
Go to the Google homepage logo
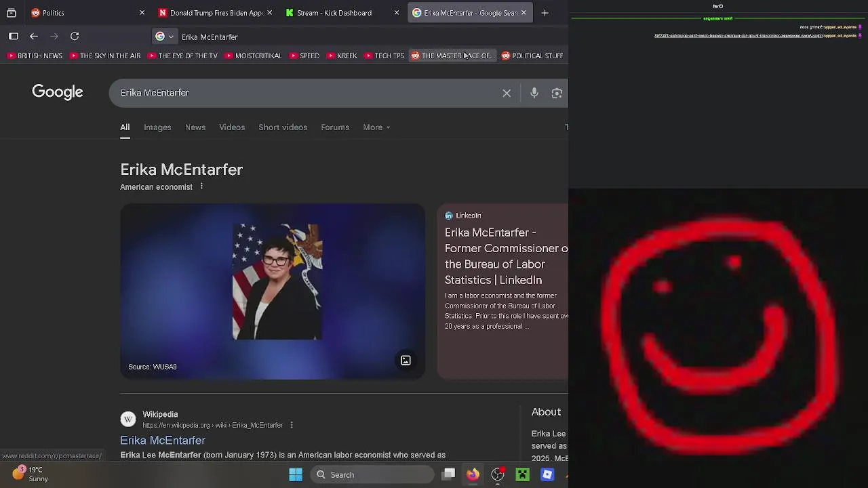point(58,92)
